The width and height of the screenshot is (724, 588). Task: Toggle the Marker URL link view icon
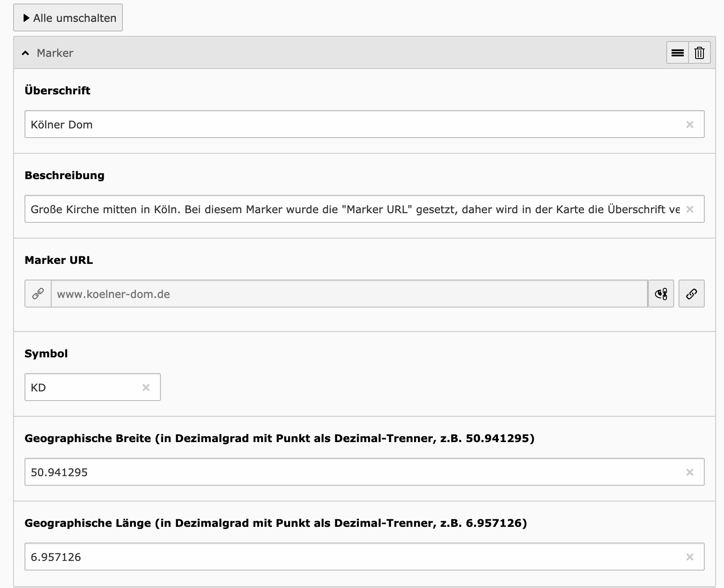661,294
